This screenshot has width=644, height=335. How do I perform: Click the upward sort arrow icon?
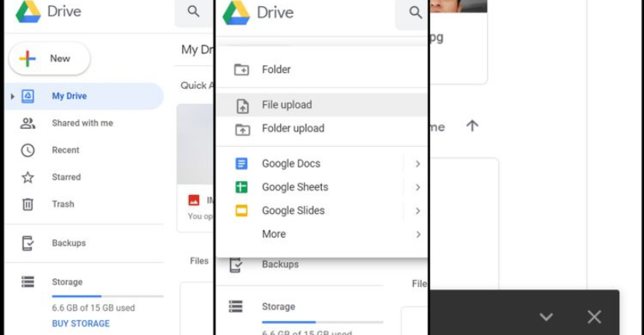[472, 126]
